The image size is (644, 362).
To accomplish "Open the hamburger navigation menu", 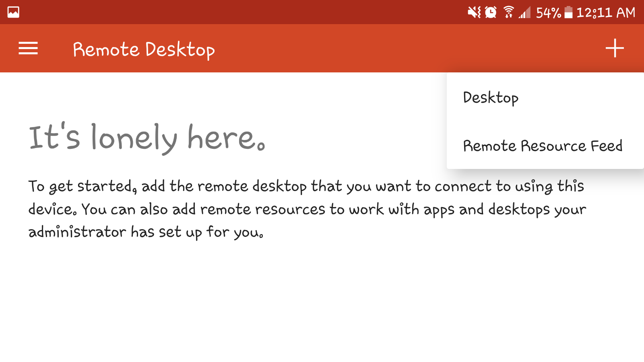I will [28, 48].
